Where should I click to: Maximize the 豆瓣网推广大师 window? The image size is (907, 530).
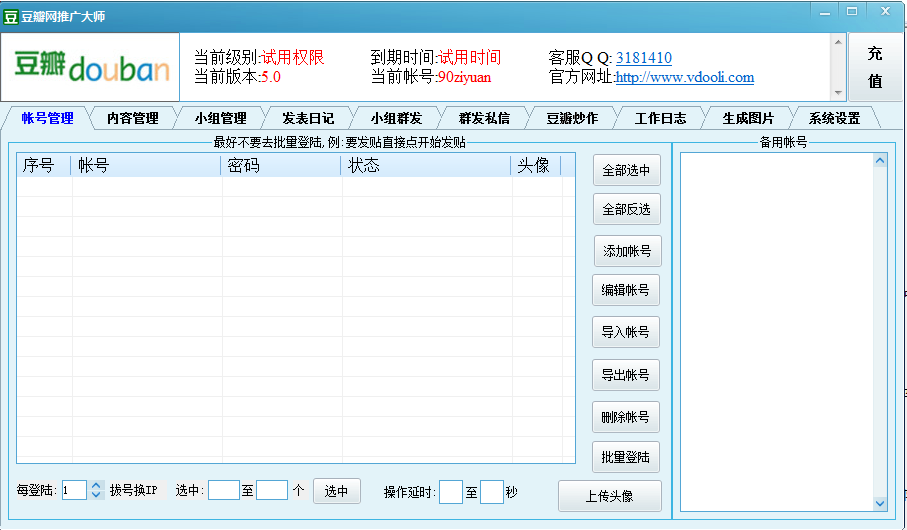pyautogui.click(x=852, y=12)
